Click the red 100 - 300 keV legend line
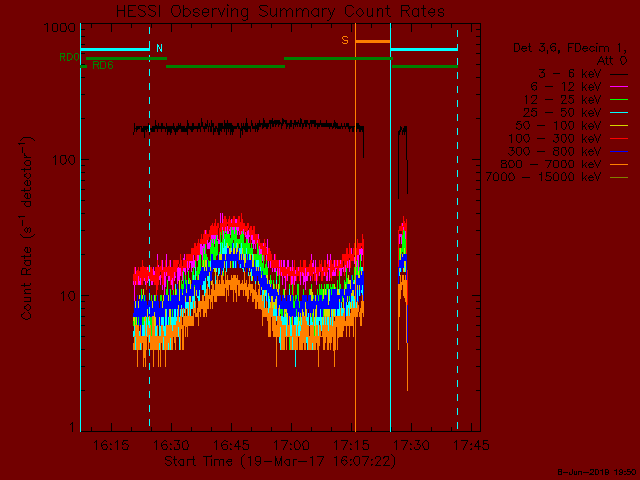Viewport: 640px width, 480px height. (x=619, y=139)
